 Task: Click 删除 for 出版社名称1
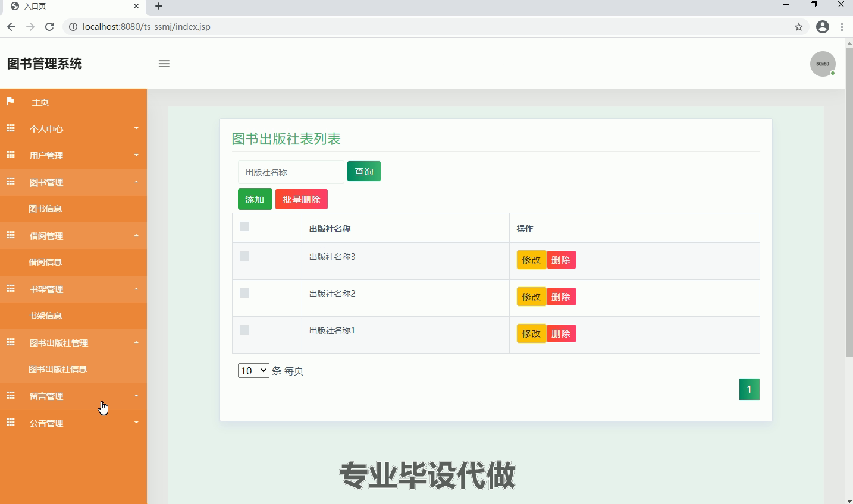(562, 333)
